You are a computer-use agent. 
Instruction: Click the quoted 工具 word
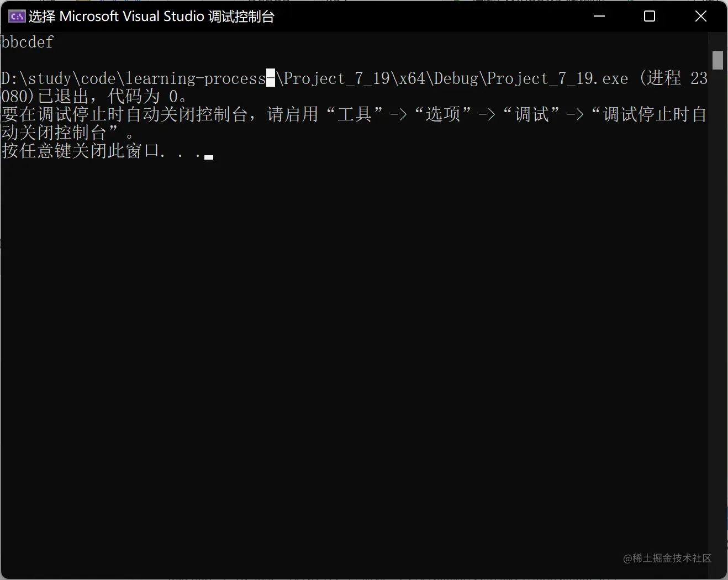(x=355, y=114)
